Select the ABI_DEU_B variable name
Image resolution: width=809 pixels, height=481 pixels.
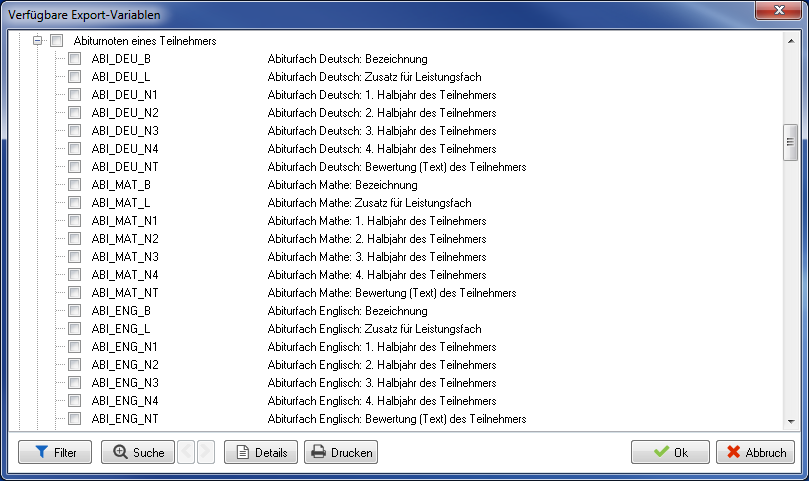pos(121,59)
